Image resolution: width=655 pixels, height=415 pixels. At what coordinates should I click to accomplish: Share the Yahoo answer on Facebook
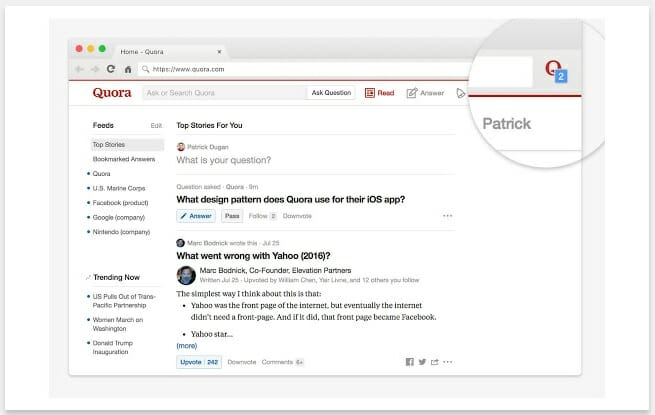coord(409,362)
